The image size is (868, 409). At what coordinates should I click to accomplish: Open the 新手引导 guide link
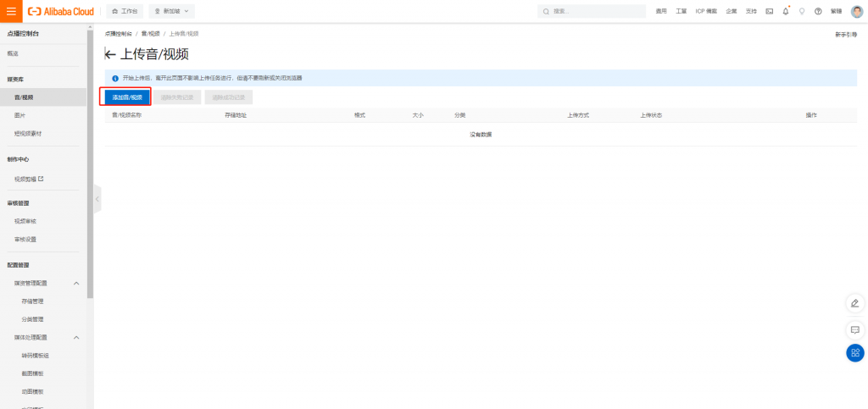click(846, 34)
